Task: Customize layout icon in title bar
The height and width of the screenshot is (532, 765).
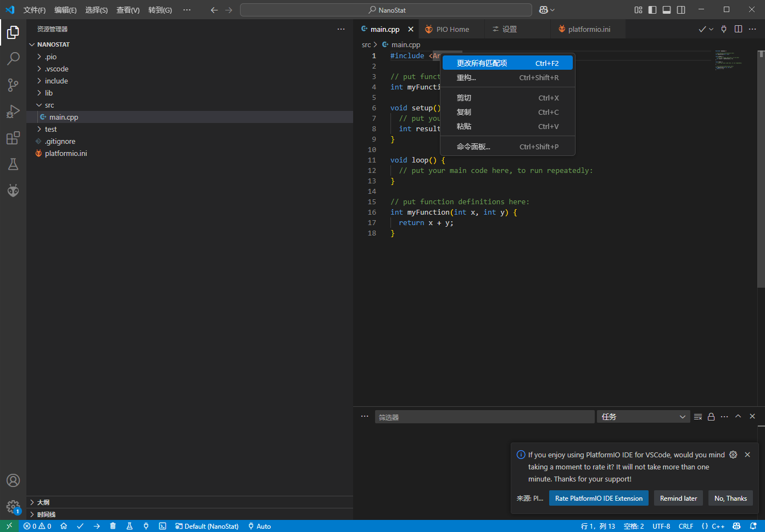Action: tap(638, 10)
